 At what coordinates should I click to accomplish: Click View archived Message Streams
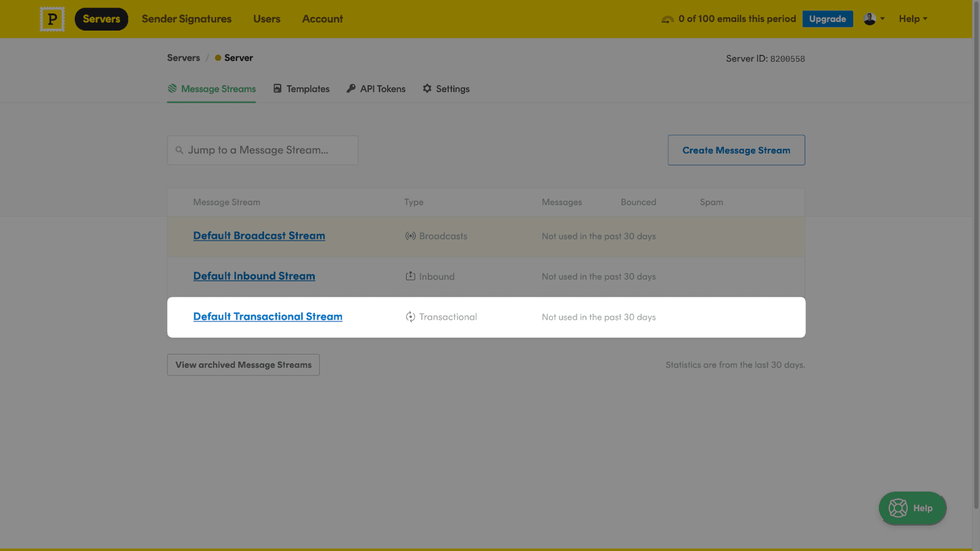[243, 364]
